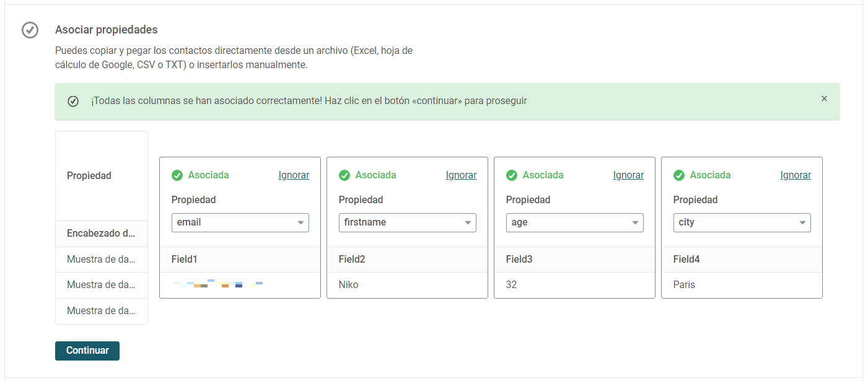Click the green Asociada check icon for age
This screenshot has width=868, height=381.
pyautogui.click(x=512, y=175)
